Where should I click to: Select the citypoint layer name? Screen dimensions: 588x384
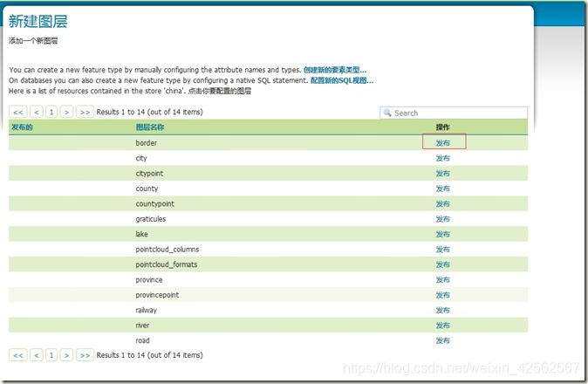[x=149, y=174]
